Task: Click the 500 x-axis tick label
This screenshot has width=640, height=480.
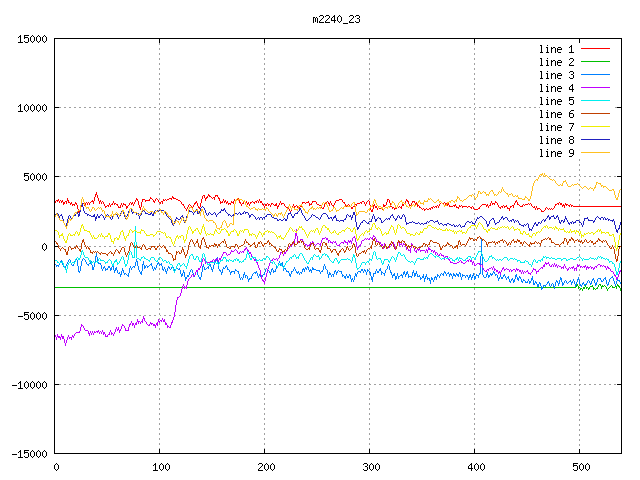Action: [579, 467]
